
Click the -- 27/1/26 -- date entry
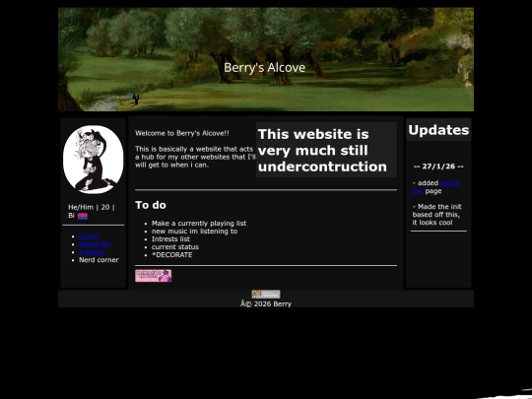(x=438, y=166)
